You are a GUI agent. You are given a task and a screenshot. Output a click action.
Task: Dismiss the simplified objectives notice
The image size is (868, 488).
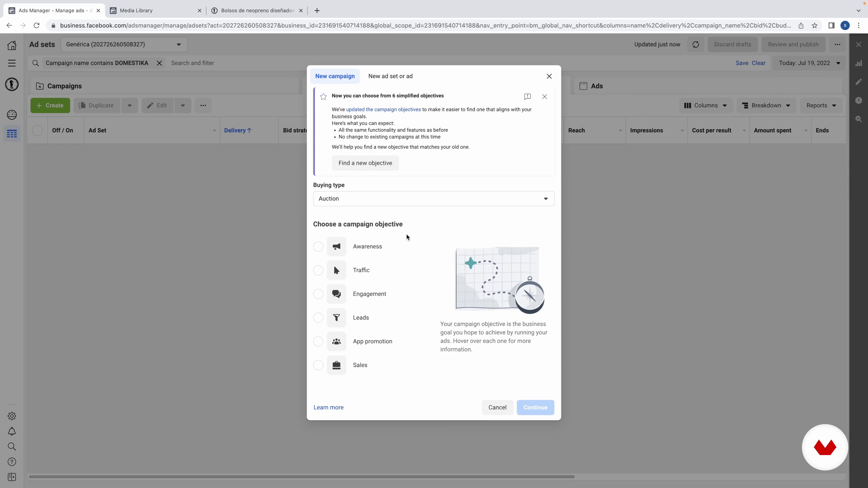click(545, 97)
